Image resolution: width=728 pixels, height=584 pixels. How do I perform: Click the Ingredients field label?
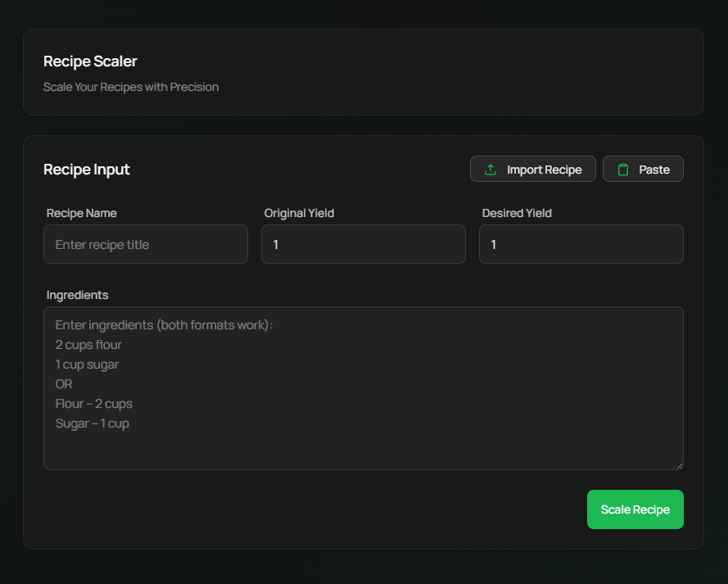click(x=78, y=295)
